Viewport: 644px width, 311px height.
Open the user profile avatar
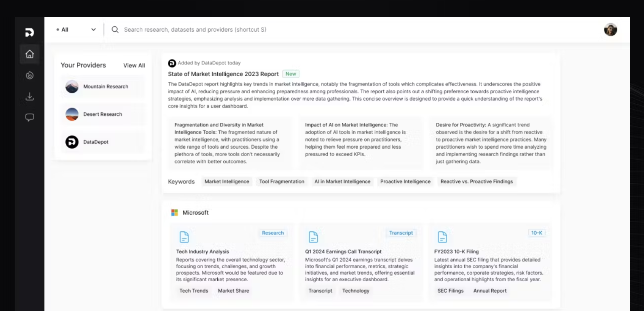tap(611, 29)
